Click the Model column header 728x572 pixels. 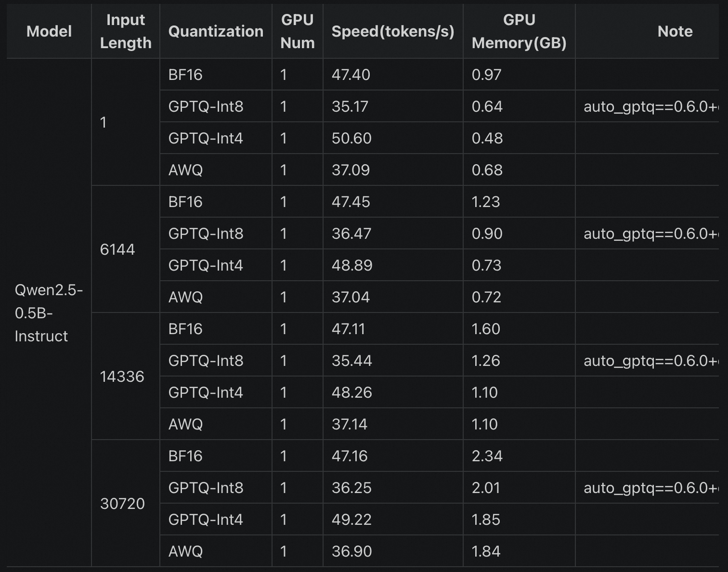(49, 31)
